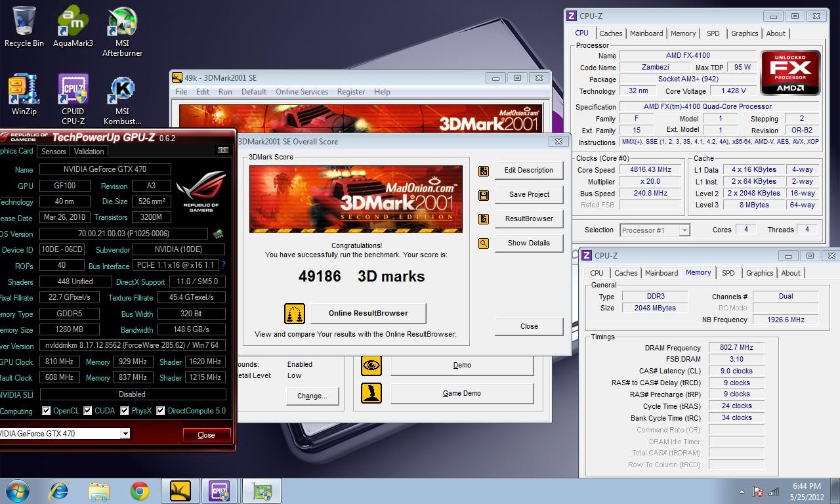This screenshot has width=840, height=504.
Task: Click the Edit Description icon
Action: (484, 171)
